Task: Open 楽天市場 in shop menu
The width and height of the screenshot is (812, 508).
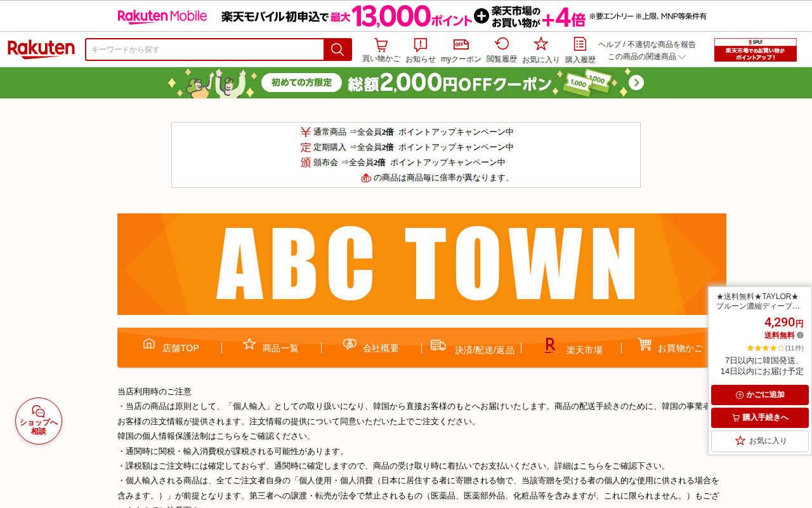Action: (584, 350)
